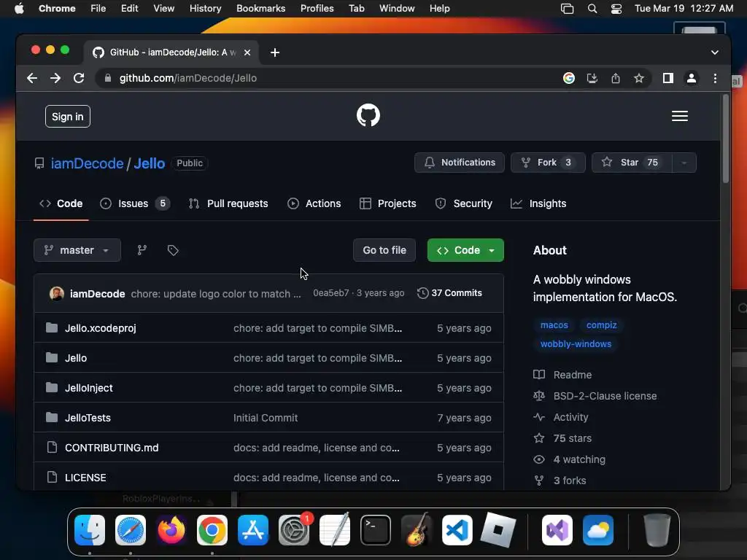The height and width of the screenshot is (560, 747).
Task: Expand the green Code dropdown
Action: point(465,250)
